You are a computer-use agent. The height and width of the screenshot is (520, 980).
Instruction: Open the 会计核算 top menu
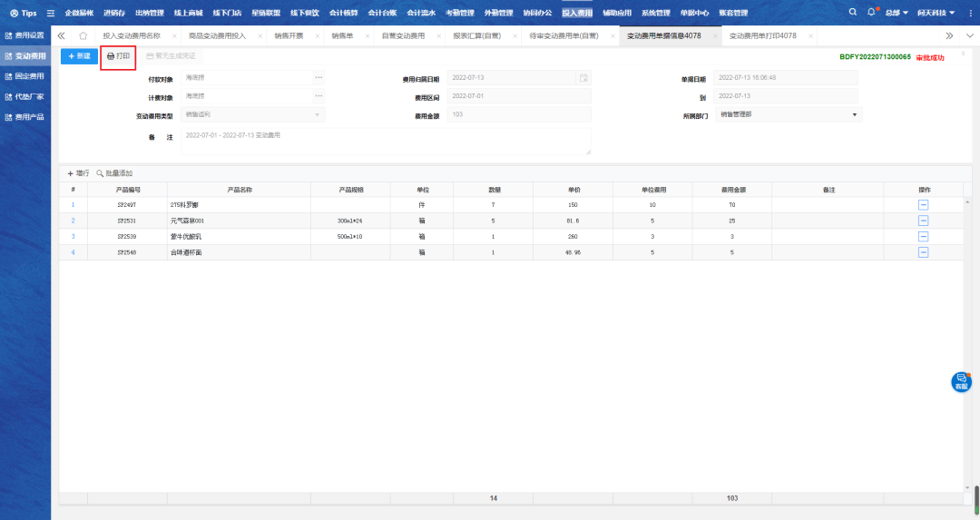tap(343, 13)
